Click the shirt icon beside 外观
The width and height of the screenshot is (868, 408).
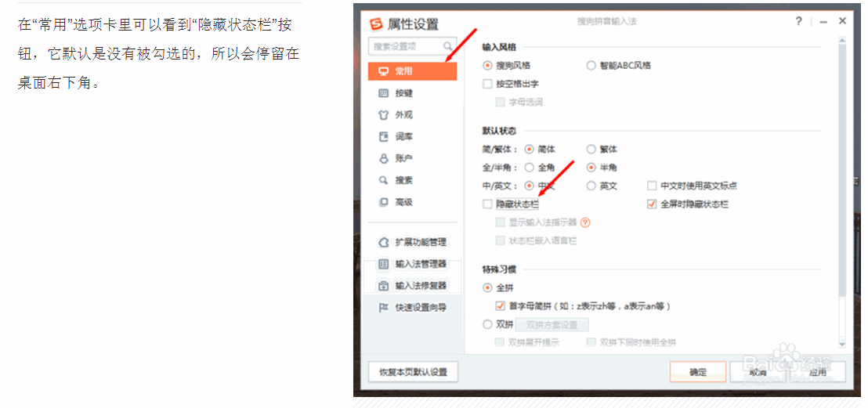383,115
